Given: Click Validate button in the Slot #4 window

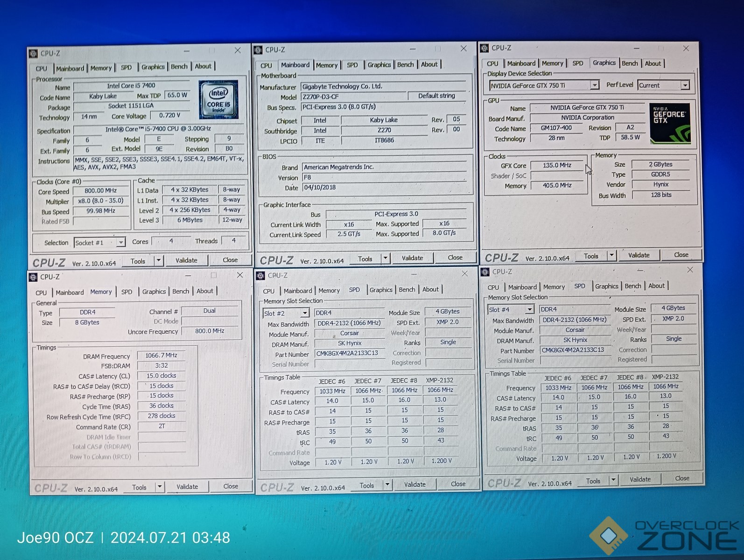Looking at the screenshot, I should pos(640,479).
